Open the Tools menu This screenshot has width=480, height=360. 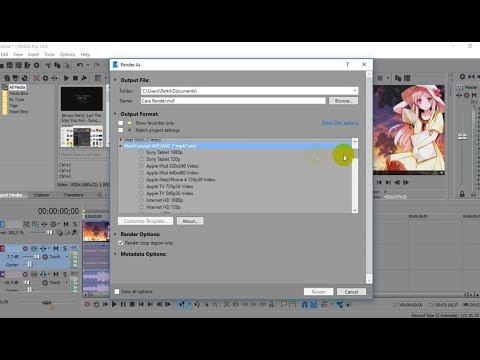49,54
